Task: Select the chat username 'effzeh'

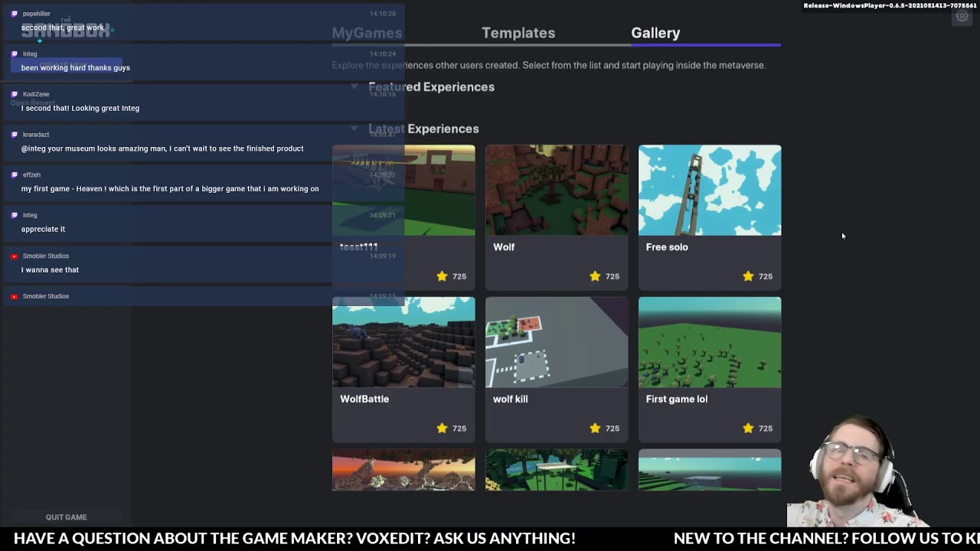Action: tap(31, 174)
